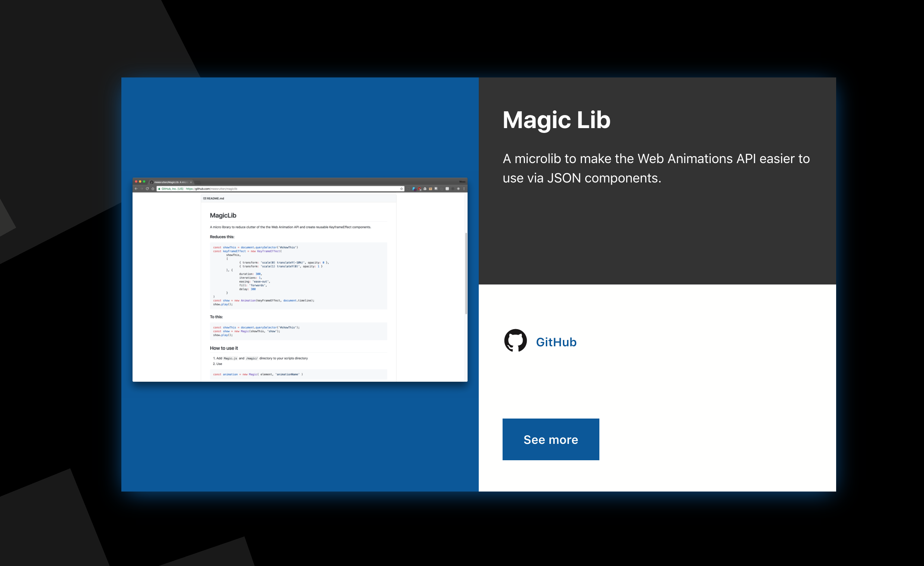
Task: Open the MagicLib browser screenshot thumbnail
Action: [300, 279]
